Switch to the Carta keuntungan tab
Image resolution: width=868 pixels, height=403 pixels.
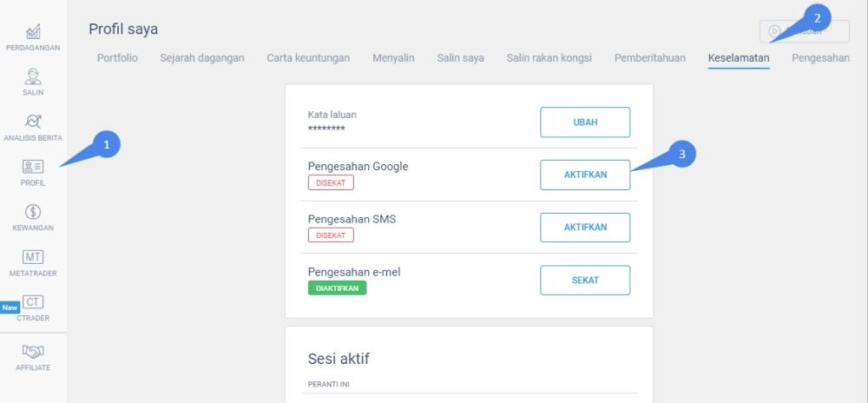point(308,58)
